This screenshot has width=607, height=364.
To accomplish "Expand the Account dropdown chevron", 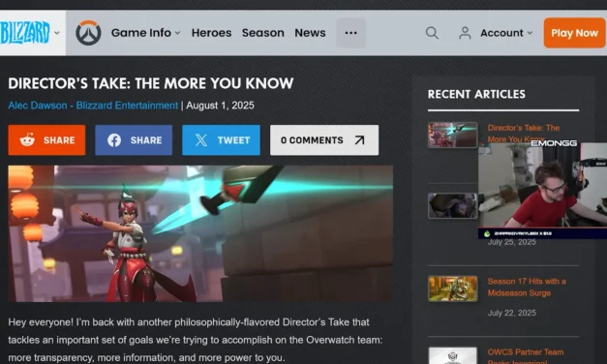I will click(530, 33).
